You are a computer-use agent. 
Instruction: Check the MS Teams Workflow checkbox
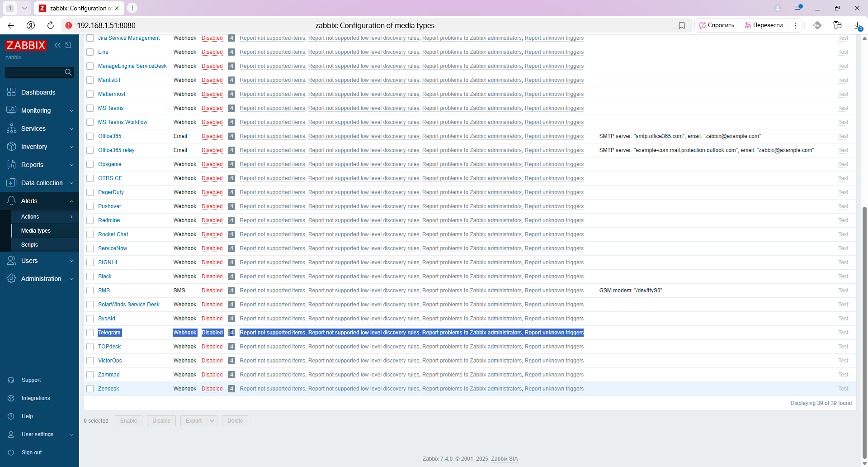pos(90,122)
